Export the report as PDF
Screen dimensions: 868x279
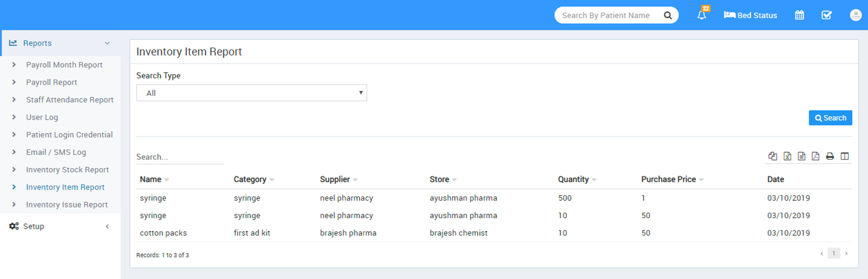[x=815, y=156]
